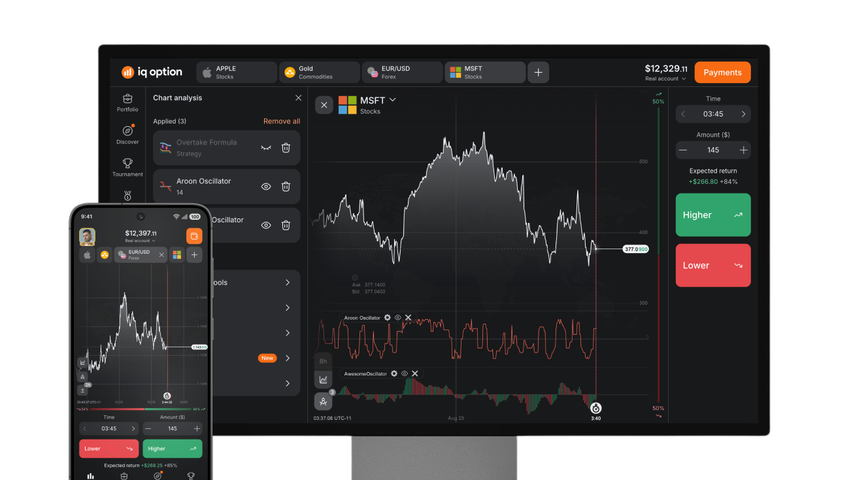Click the expiration timer marker at 3:40
This screenshot has width=868, height=480.
click(x=595, y=408)
